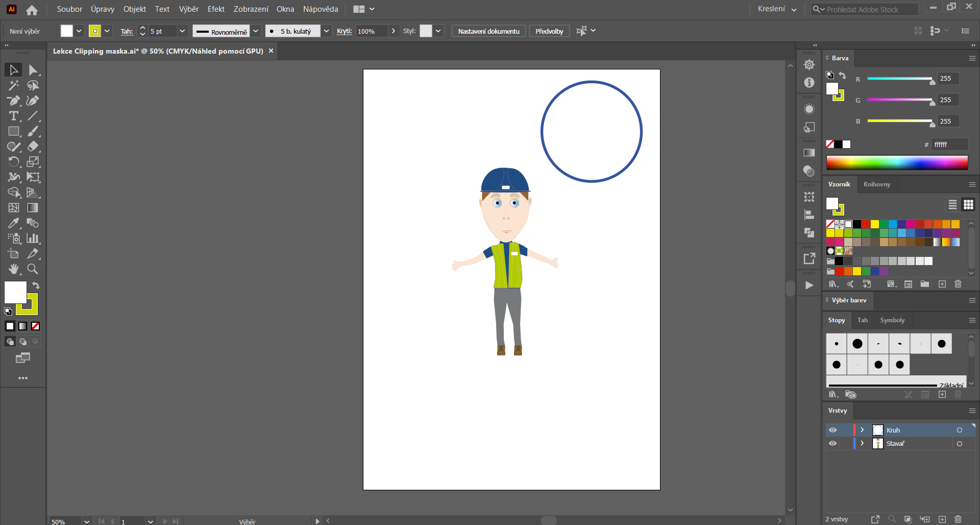Activate the Type tool
980x525 pixels.
coord(13,116)
